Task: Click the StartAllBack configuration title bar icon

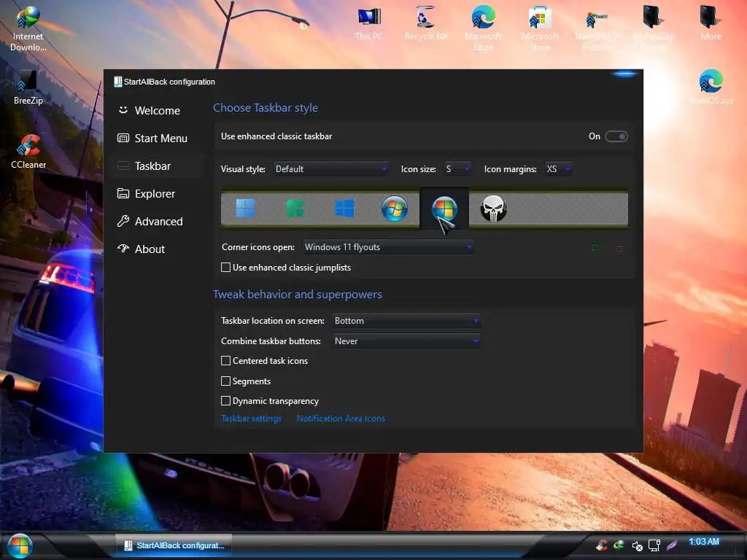Action: (117, 82)
